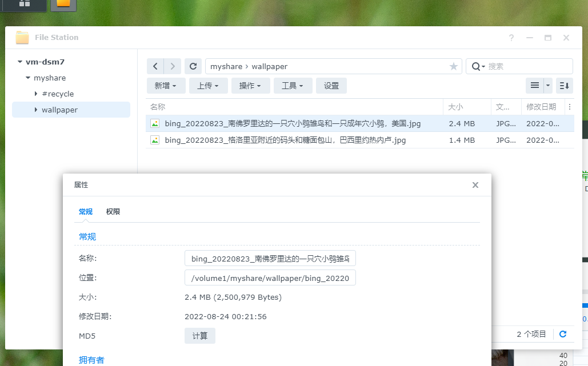Go forward with the right arrow button
The image size is (588, 366).
click(x=173, y=66)
